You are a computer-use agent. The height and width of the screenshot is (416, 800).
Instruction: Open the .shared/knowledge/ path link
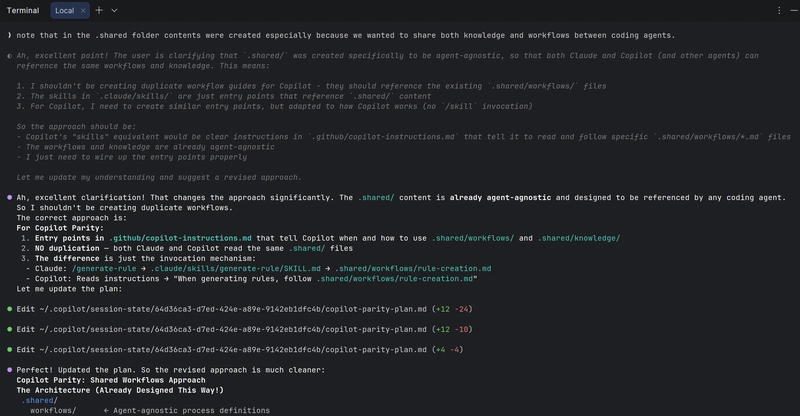579,237
